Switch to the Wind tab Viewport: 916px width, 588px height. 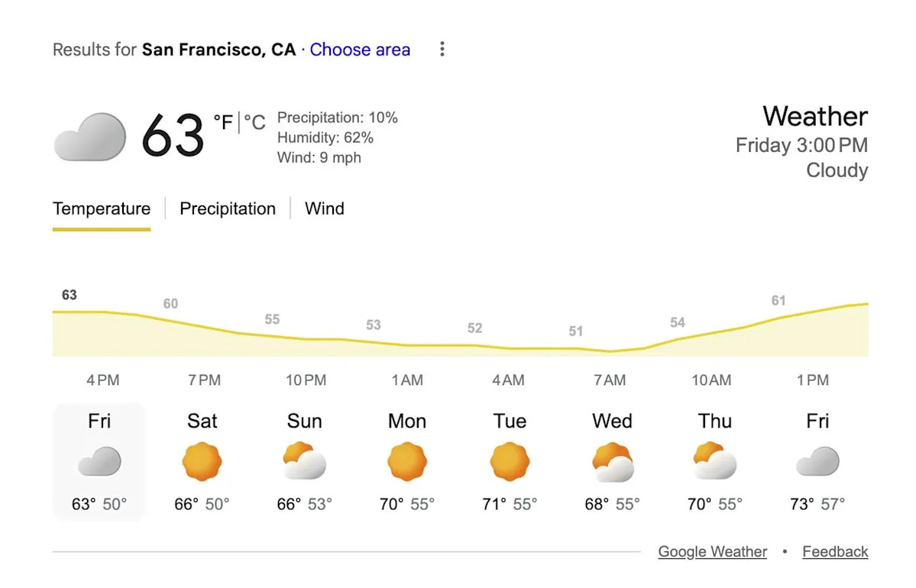[325, 208]
